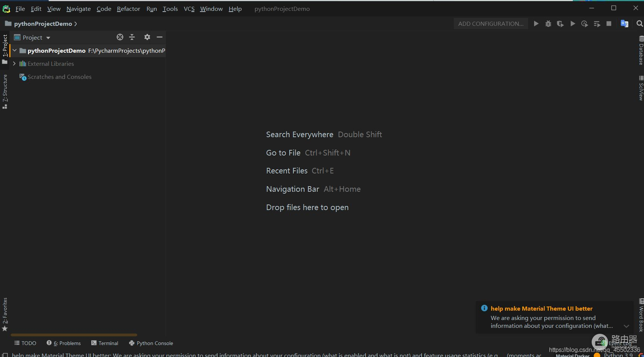Screen dimensions: 644x357
Task: Open the File menu
Action: click(x=20, y=9)
